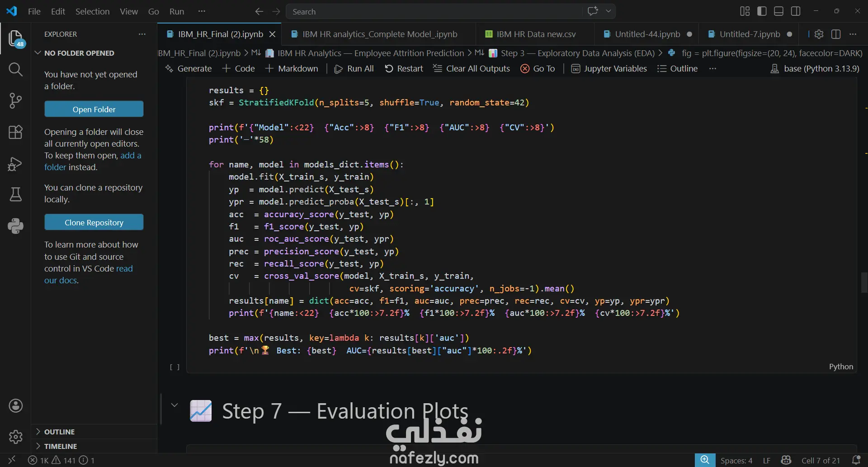Toggle secondary side bar visibility
This screenshot has height=467, width=868.
[x=796, y=11]
